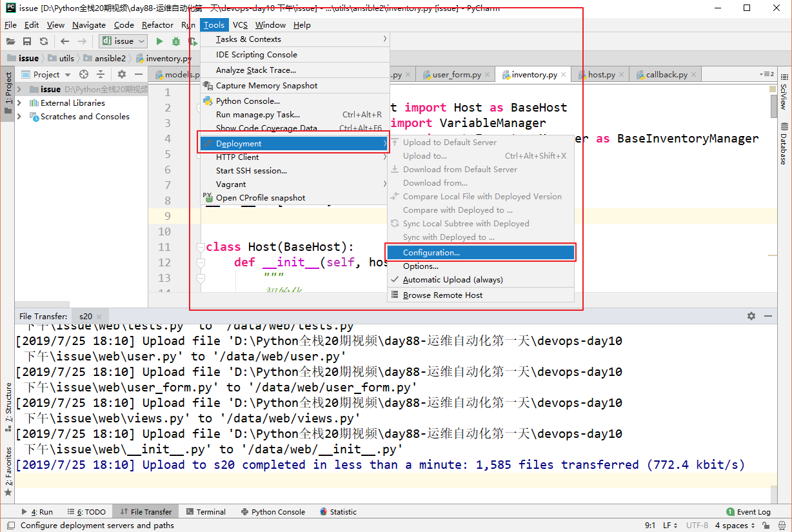Click the Locate/scroll-from-source target icon
792x532 pixels.
(84, 75)
